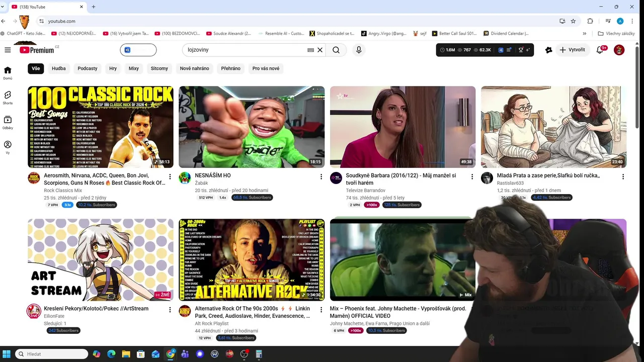The height and width of the screenshot is (362, 644).
Task: Go to Domů in the sidebar
Action: [x=8, y=73]
